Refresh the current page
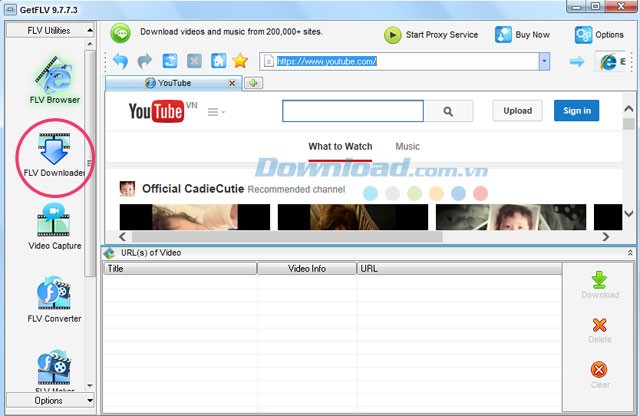 (x=170, y=61)
